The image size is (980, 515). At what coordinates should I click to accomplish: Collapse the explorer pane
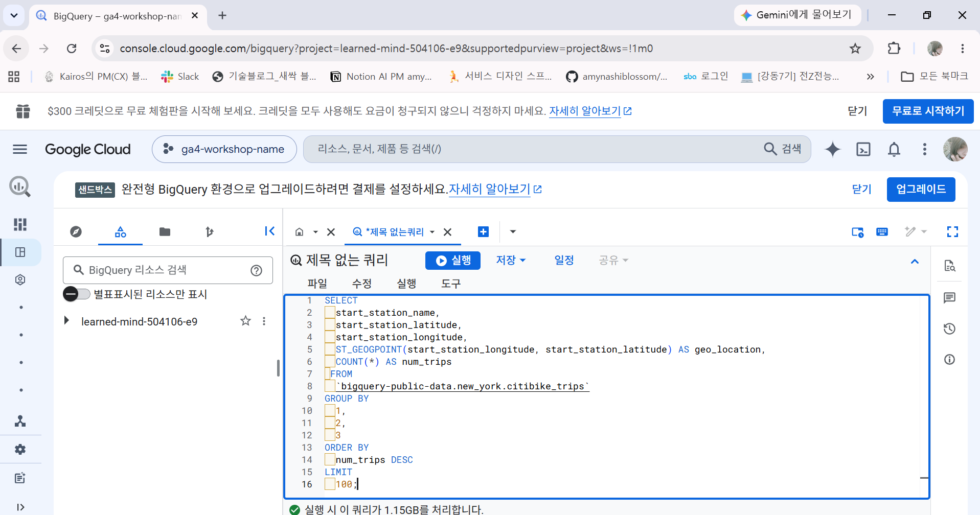(x=269, y=231)
